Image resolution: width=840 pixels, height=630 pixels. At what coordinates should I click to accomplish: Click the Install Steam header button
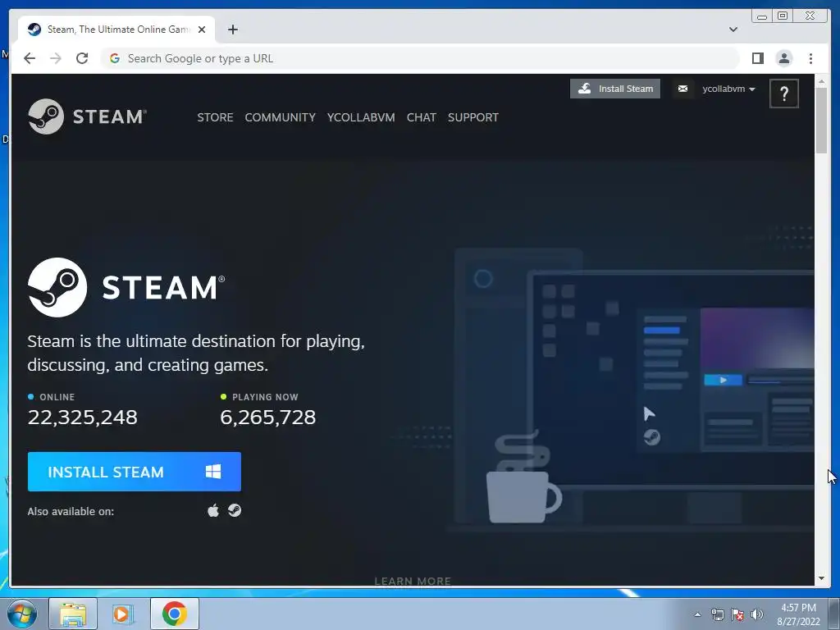click(x=615, y=89)
